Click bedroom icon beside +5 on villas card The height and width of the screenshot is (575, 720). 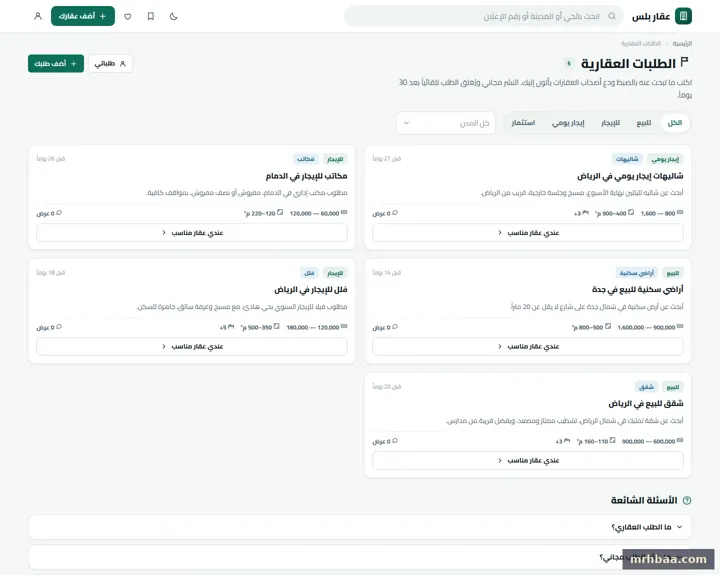tap(231, 327)
